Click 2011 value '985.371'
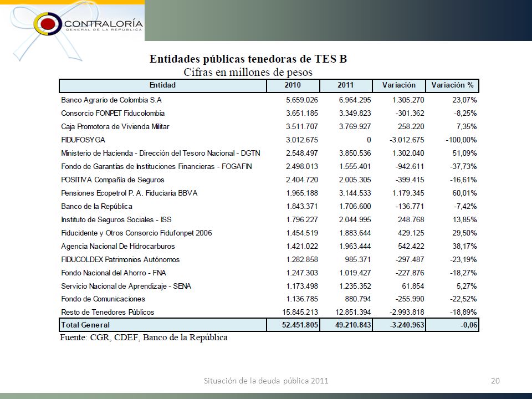Image resolution: width=532 pixels, height=399 pixels. (357, 259)
